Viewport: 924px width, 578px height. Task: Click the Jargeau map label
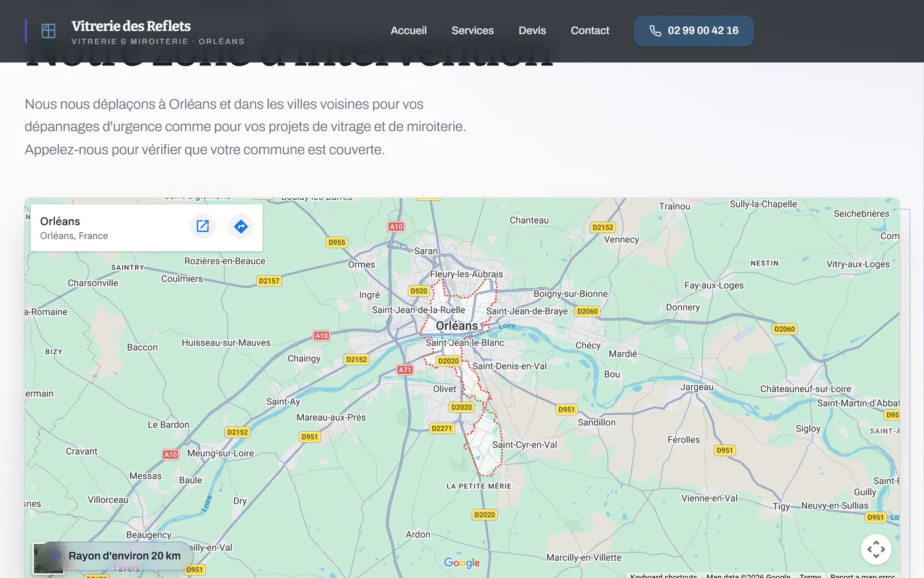(697, 387)
